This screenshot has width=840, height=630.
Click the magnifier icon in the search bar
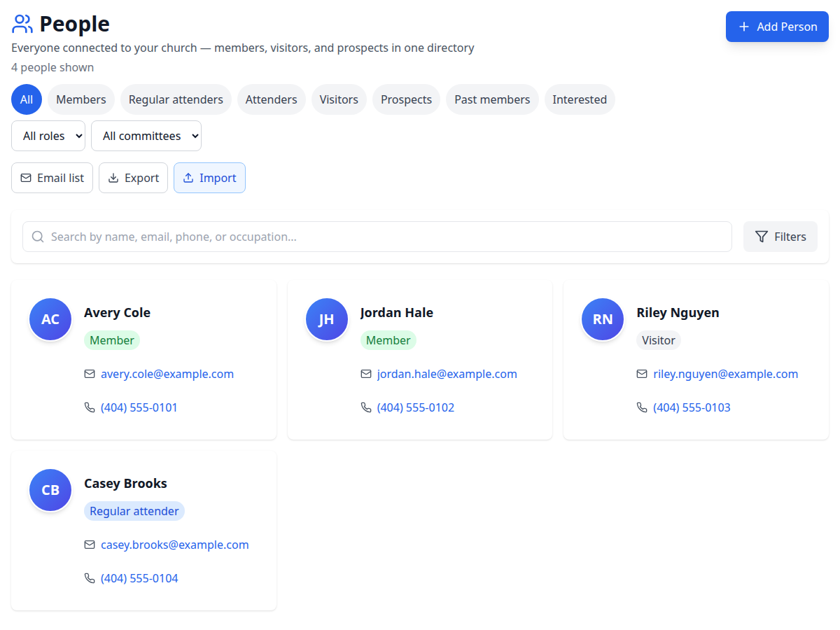coord(38,237)
